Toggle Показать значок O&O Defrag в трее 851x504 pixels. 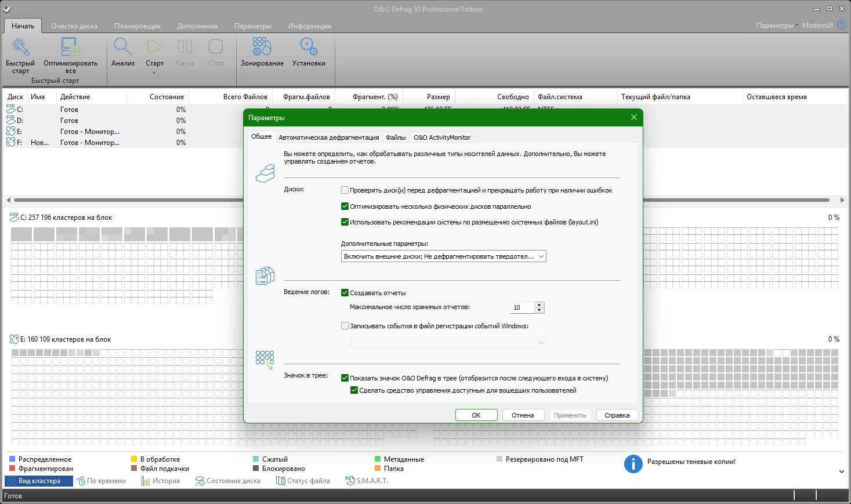(345, 378)
